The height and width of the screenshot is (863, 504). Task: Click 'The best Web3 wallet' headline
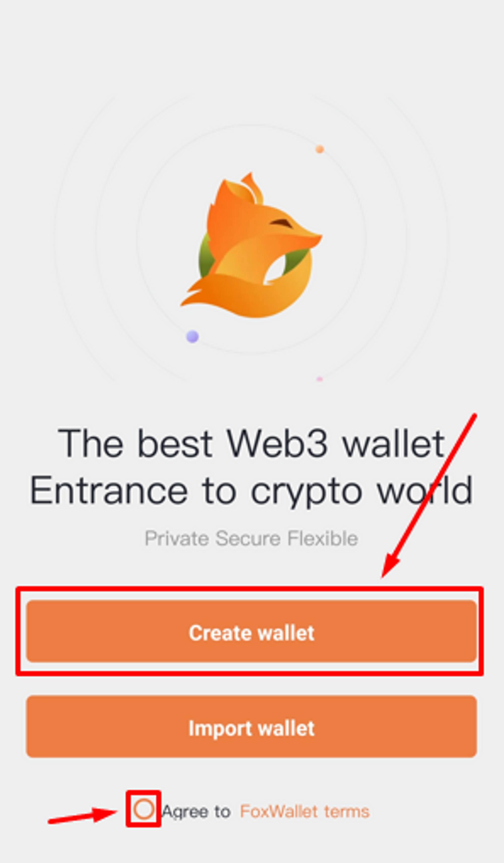point(251,443)
